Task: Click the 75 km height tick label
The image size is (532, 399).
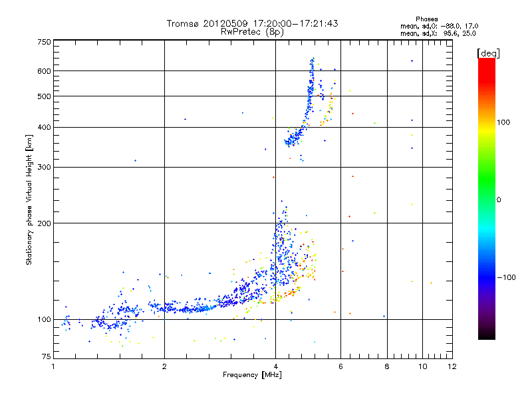Action: tap(45, 359)
